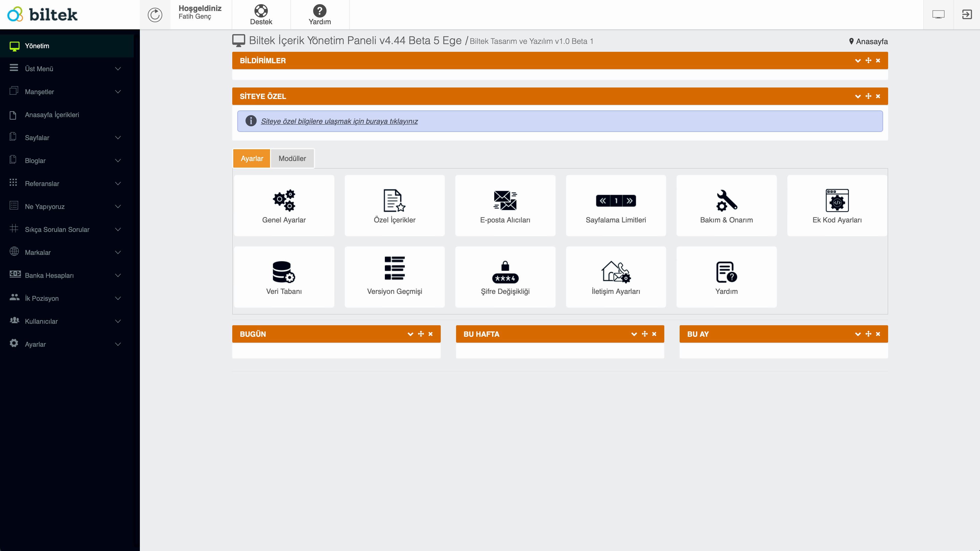
Task: Collapse the BUGÜN panel with chevron
Action: point(410,334)
